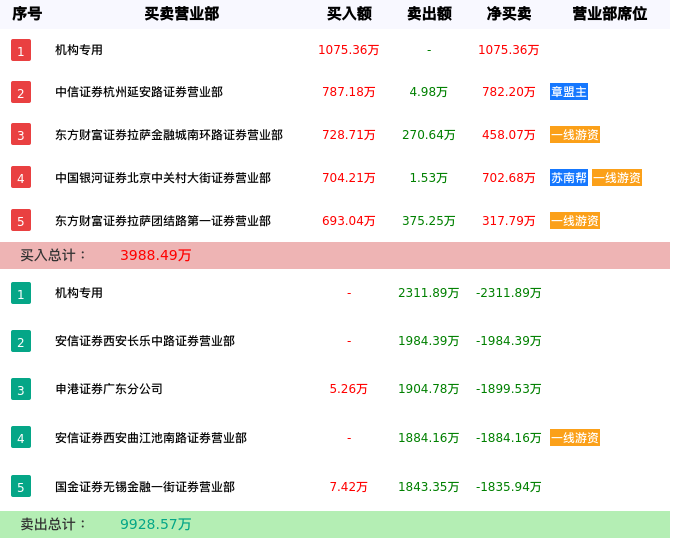Click buy amount 7.42万
The width and height of the screenshot is (676, 540).
349,487
